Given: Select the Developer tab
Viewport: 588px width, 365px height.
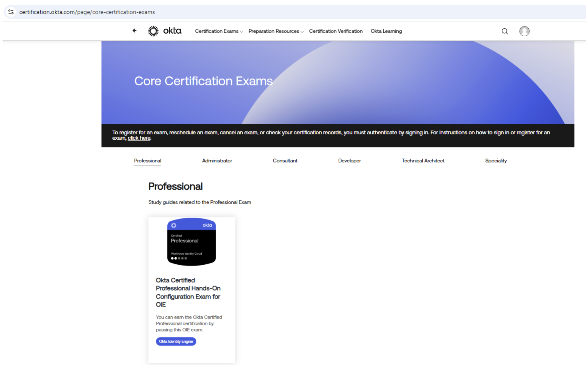Looking at the screenshot, I should 349,161.
